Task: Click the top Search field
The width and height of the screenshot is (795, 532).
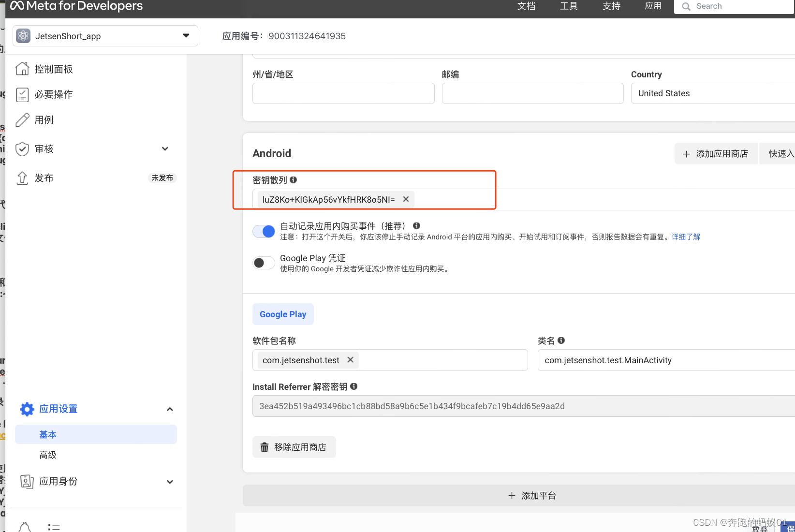Action: coord(735,6)
